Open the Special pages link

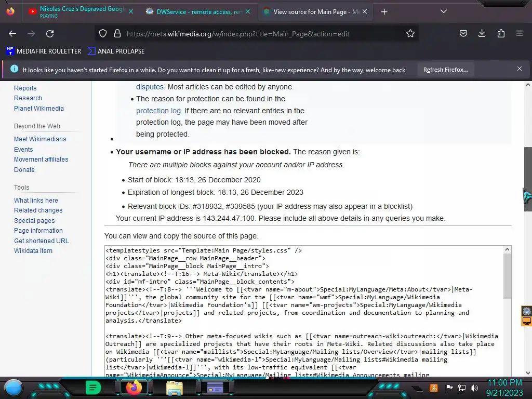coord(34,220)
